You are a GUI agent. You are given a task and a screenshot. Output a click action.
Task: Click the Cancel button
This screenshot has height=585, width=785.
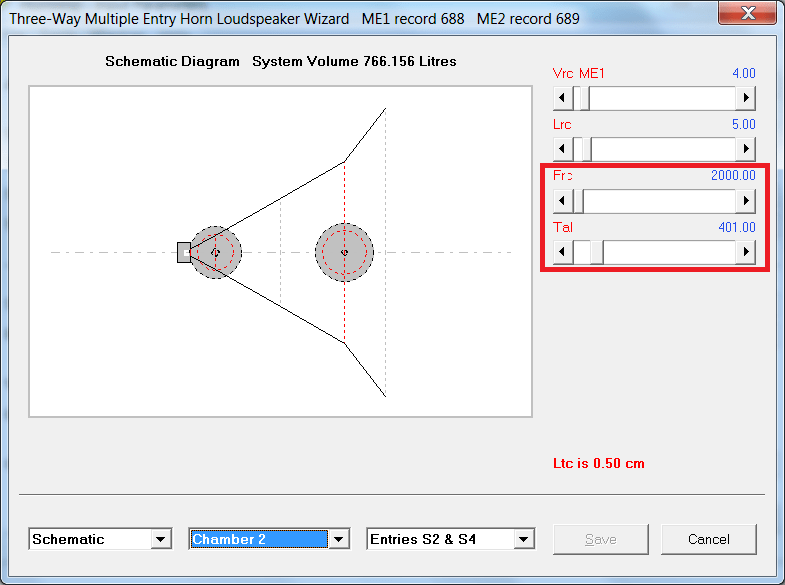708,539
